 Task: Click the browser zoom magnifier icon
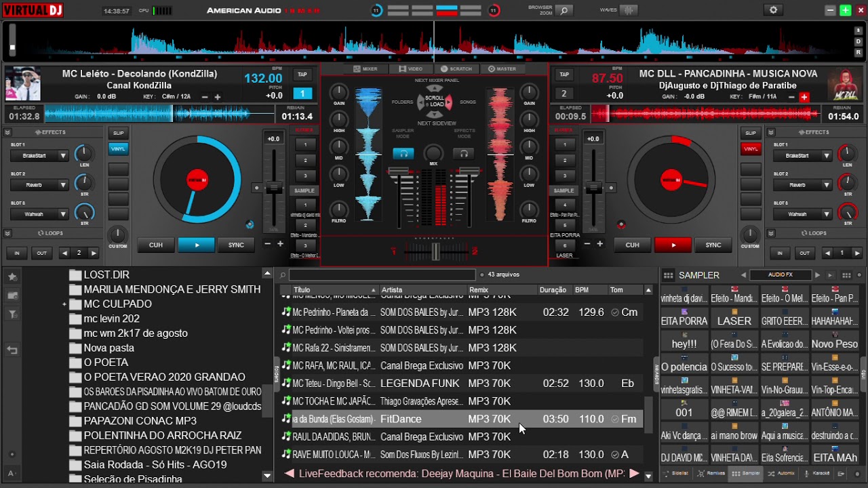click(x=564, y=10)
